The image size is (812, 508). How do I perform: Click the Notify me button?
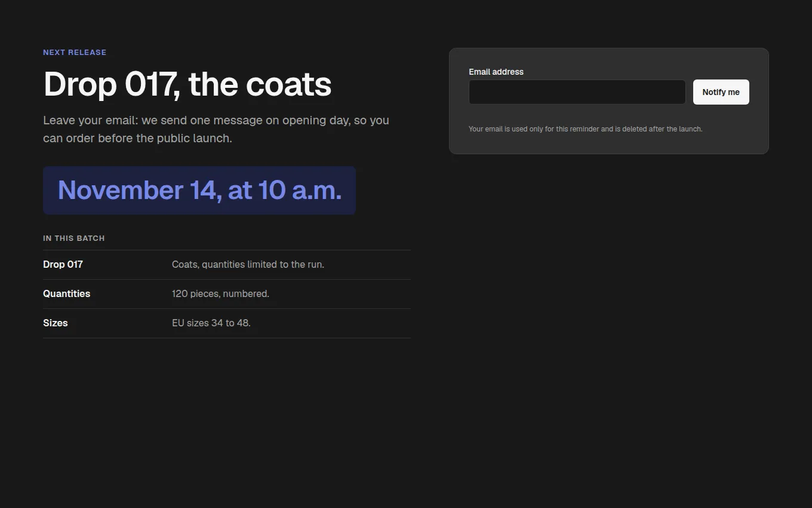(x=721, y=92)
